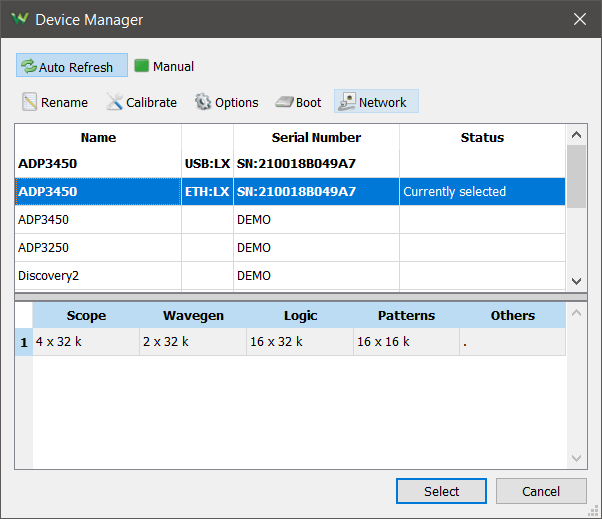Click DEMO serial cell of ADP3250 row
Image resolution: width=602 pixels, height=519 pixels.
(x=316, y=248)
